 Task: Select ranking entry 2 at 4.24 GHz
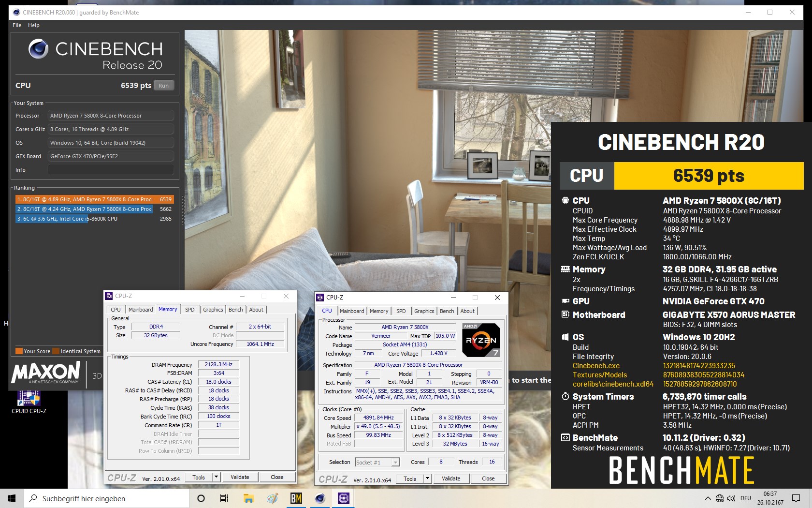click(94, 209)
